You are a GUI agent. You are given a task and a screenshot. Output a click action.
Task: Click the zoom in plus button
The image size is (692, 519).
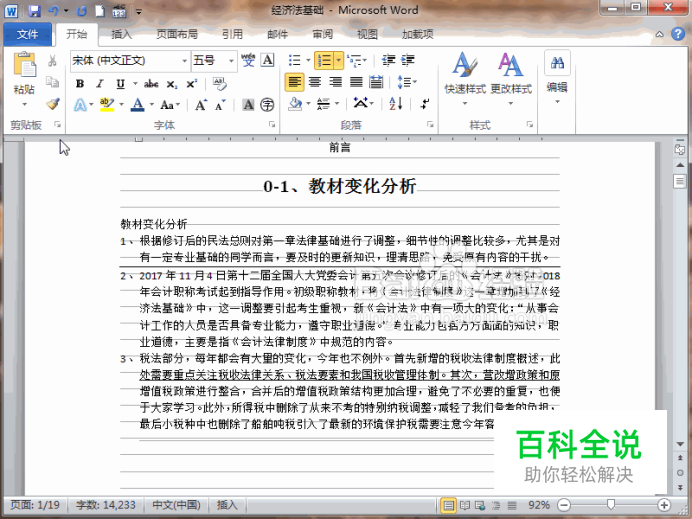click(x=664, y=505)
